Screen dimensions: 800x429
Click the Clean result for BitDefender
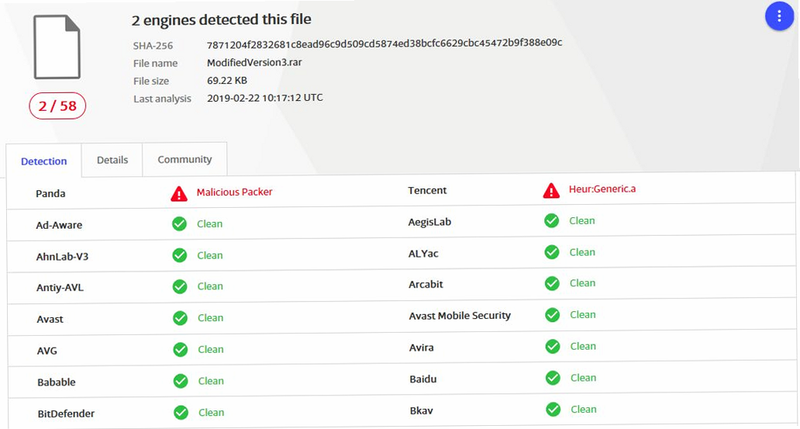pyautogui.click(x=211, y=413)
